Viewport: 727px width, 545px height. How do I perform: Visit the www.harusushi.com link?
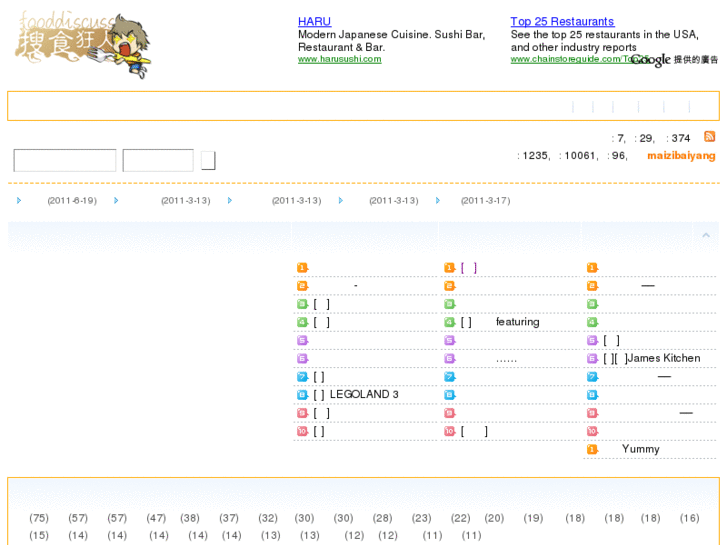click(x=339, y=59)
